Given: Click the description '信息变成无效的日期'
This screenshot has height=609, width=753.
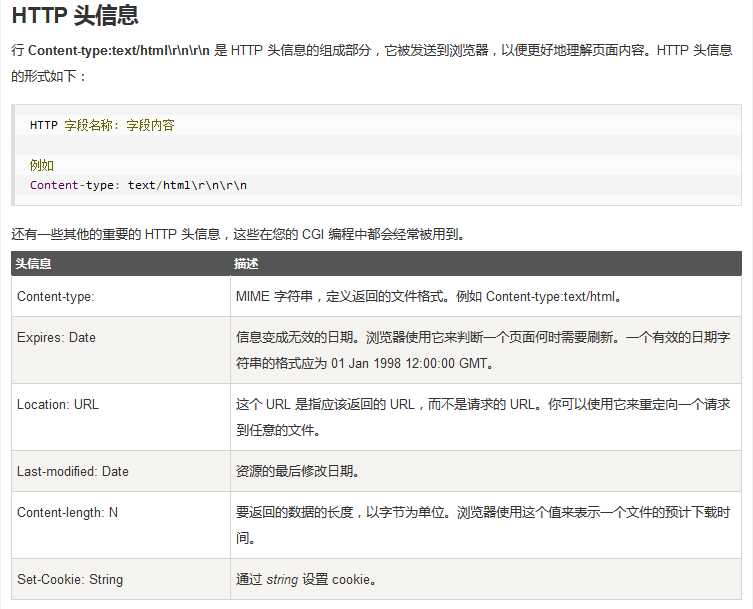Looking at the screenshot, I should 483,350.
